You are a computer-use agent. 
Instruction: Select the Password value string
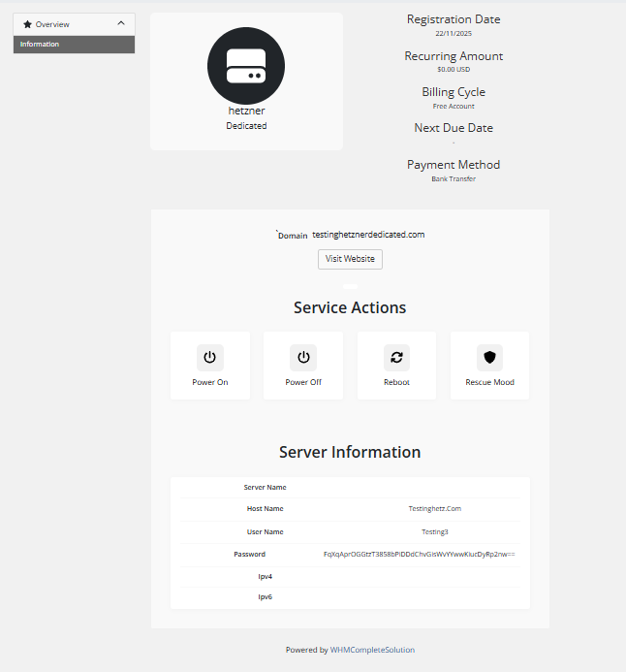point(419,555)
